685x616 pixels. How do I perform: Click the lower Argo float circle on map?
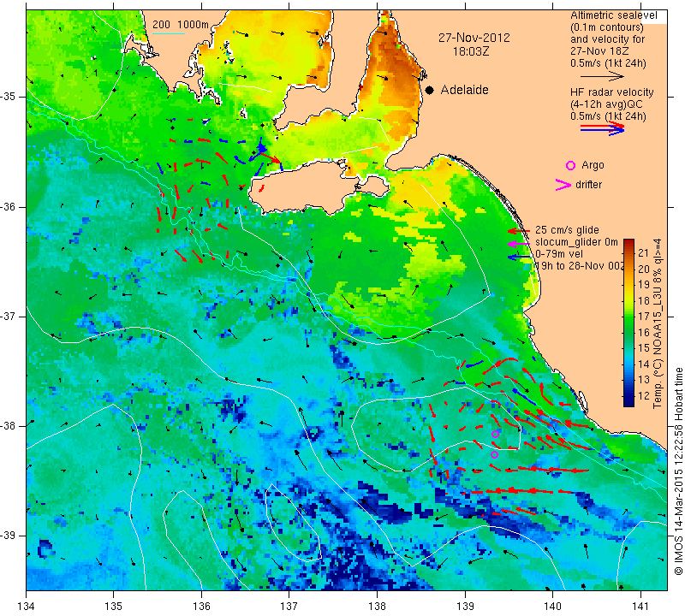pos(494,454)
